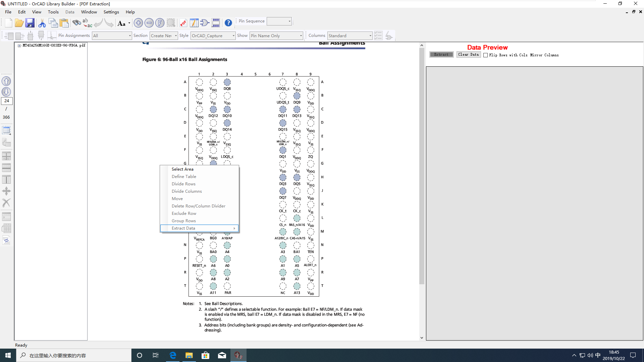Viewport: 644px width, 362px height.
Task: Choose Extract Data from the context menu
Action: pos(183,228)
